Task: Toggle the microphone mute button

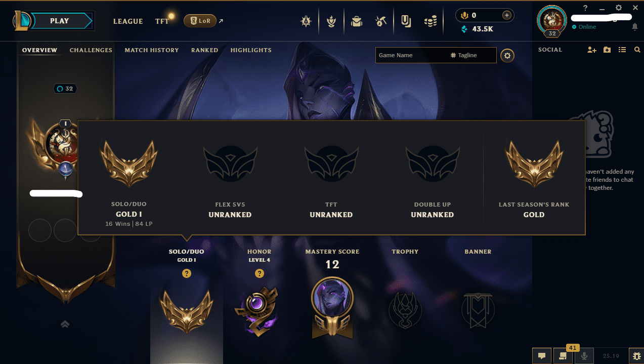Action: 584,356
